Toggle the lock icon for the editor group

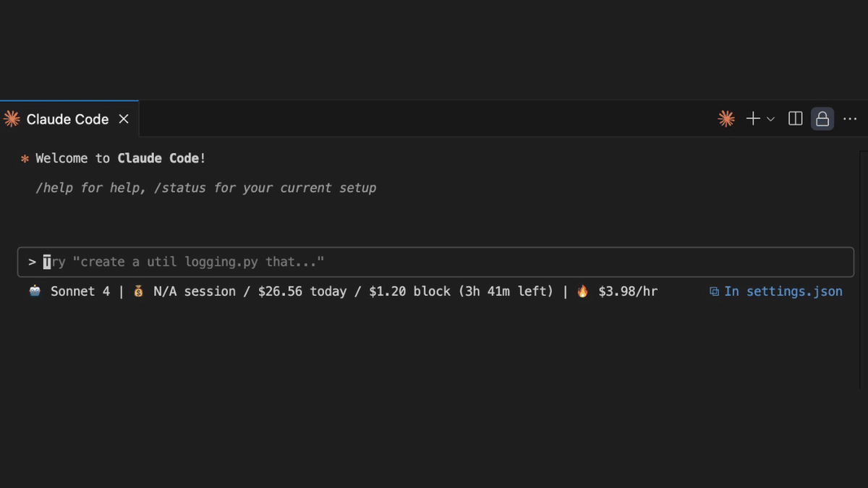coord(822,119)
